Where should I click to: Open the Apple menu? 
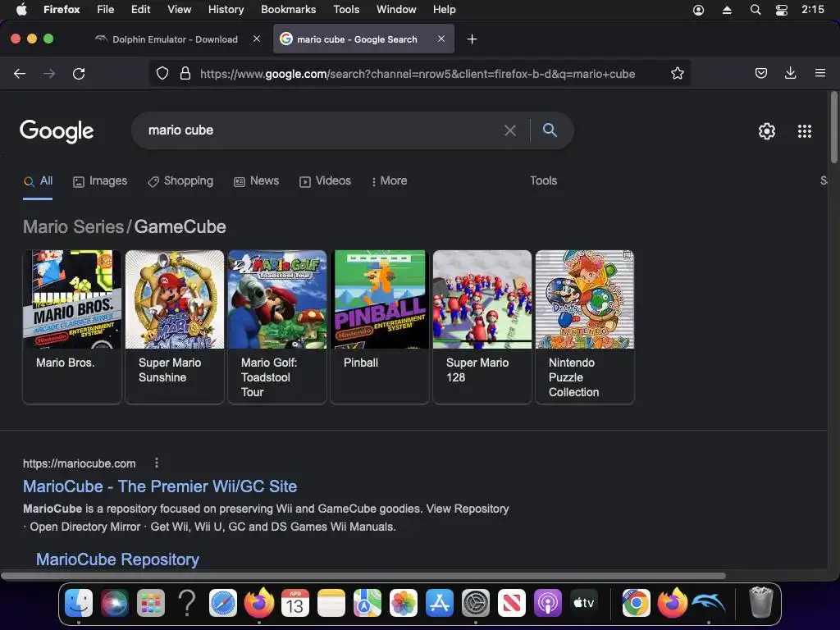pyautogui.click(x=21, y=10)
